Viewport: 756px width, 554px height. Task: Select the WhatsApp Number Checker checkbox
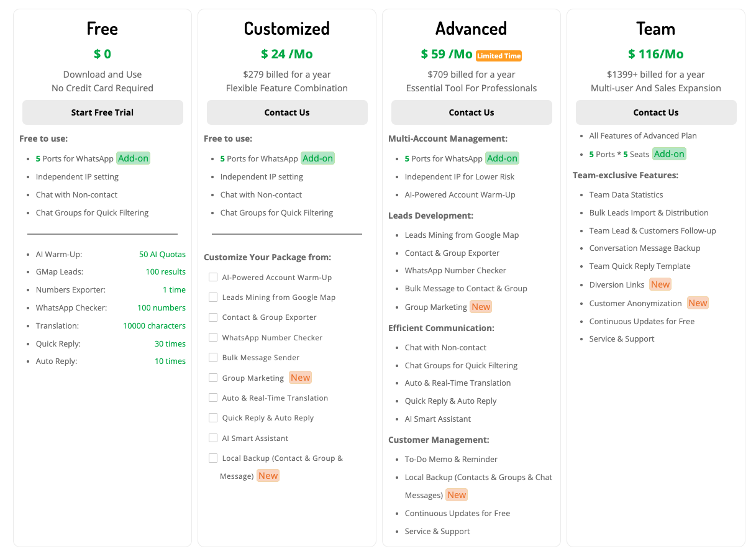[x=213, y=337]
